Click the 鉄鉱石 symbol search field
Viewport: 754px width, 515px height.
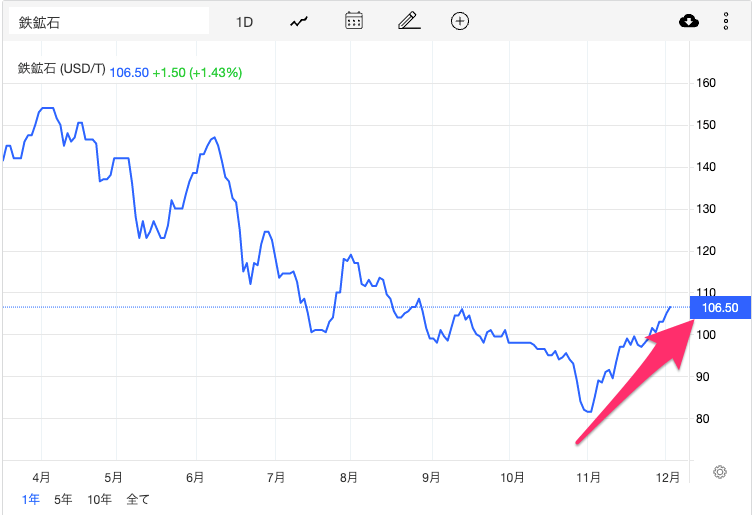click(x=108, y=21)
